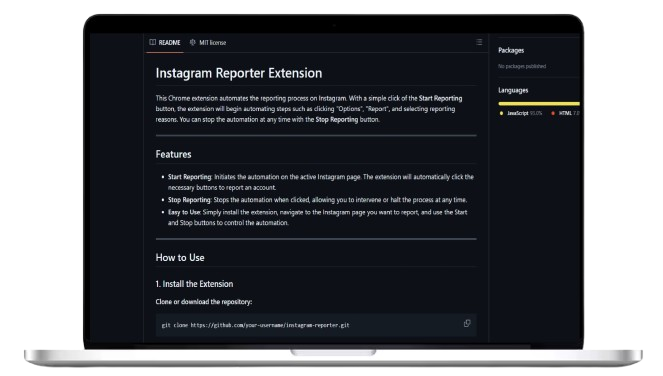This screenshot has height=376, width=663.
Task: Click the intro paragraph starting 'This Chrome extension'
Action: (309, 109)
